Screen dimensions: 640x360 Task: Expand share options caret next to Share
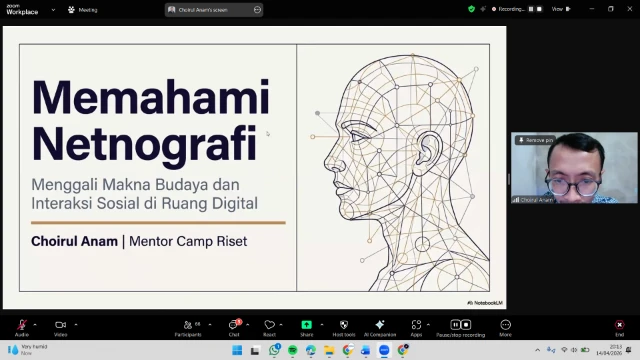(x=322, y=325)
